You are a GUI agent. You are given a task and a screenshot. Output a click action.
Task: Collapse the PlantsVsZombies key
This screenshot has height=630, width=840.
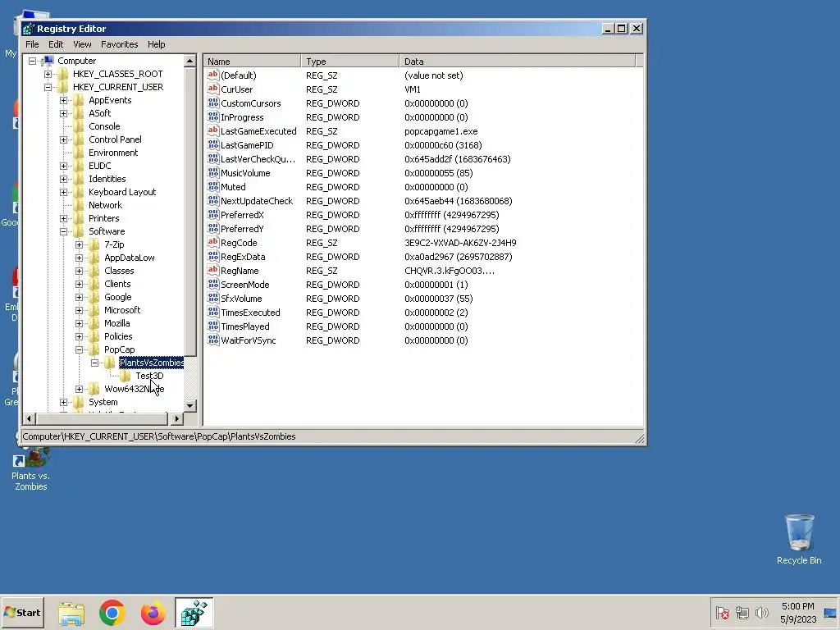pyautogui.click(x=94, y=363)
